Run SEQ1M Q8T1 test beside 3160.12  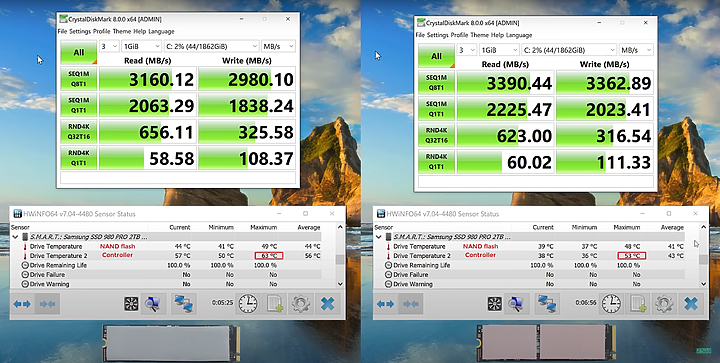[x=79, y=78]
